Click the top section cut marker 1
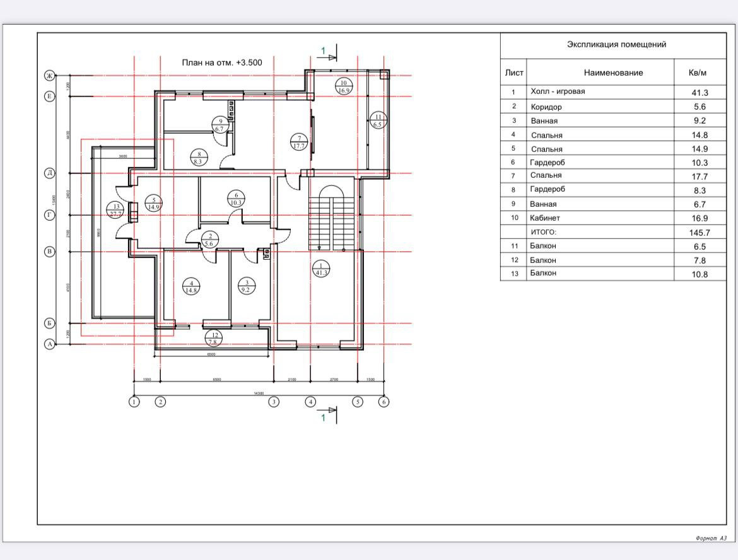 (x=324, y=51)
